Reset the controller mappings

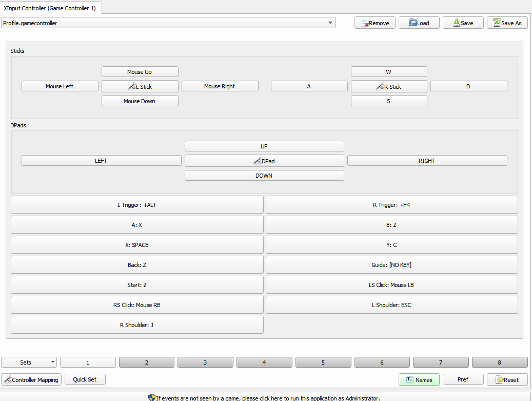(x=507, y=379)
